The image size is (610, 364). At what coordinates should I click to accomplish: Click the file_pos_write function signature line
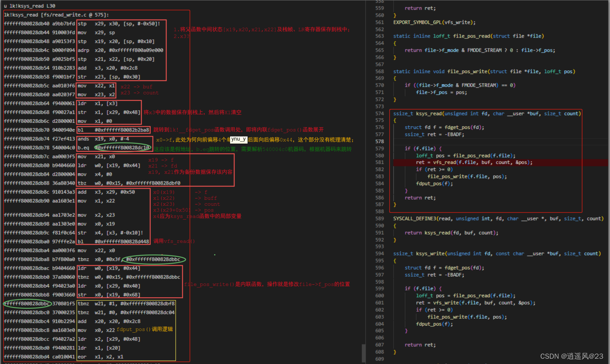484,72
